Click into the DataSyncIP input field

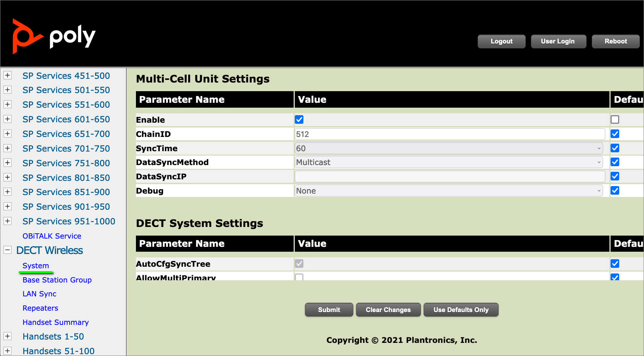click(x=449, y=176)
